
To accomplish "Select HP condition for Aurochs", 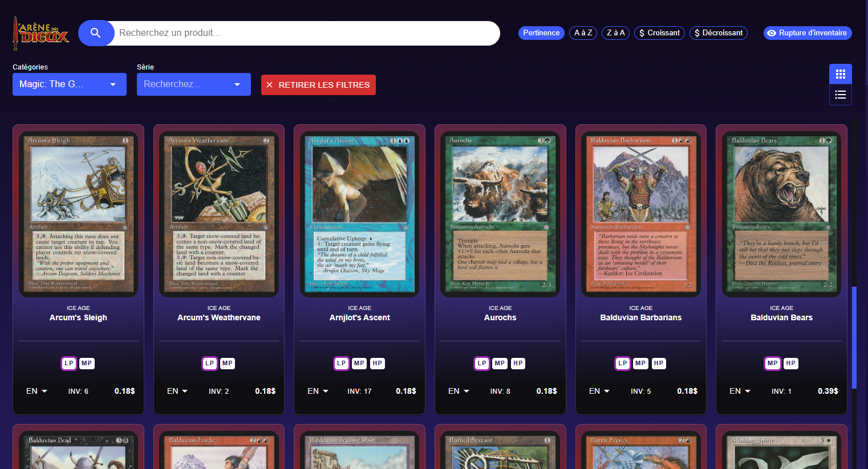I will click(x=518, y=364).
